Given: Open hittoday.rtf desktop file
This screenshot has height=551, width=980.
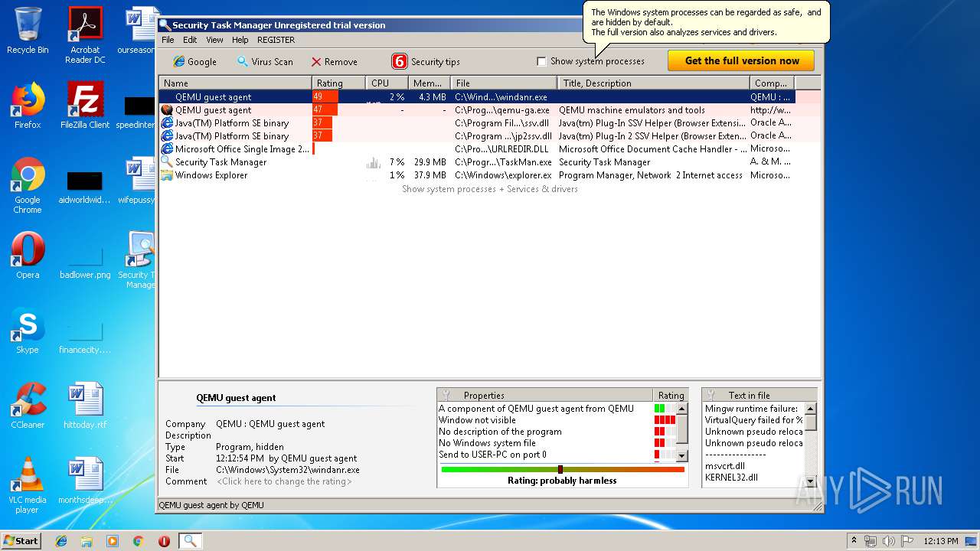Looking at the screenshot, I should (85, 406).
